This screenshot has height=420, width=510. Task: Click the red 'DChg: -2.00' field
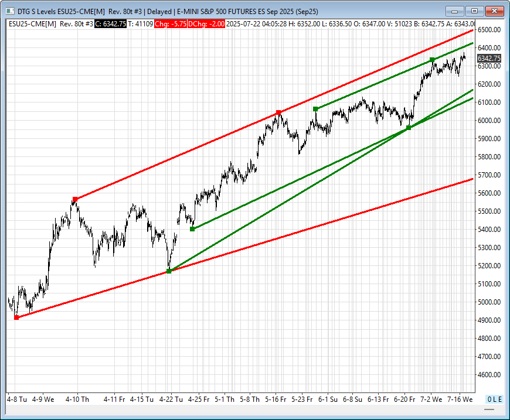click(x=206, y=24)
